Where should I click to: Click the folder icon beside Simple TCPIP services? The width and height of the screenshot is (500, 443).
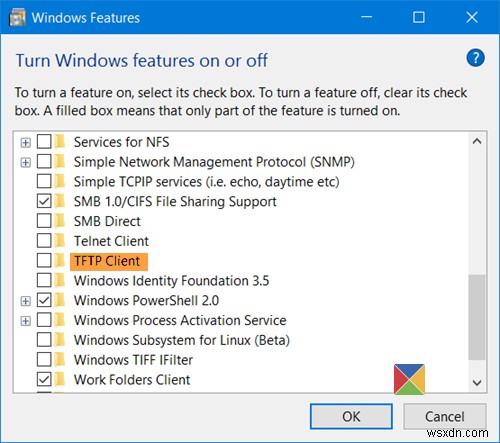click(x=60, y=181)
